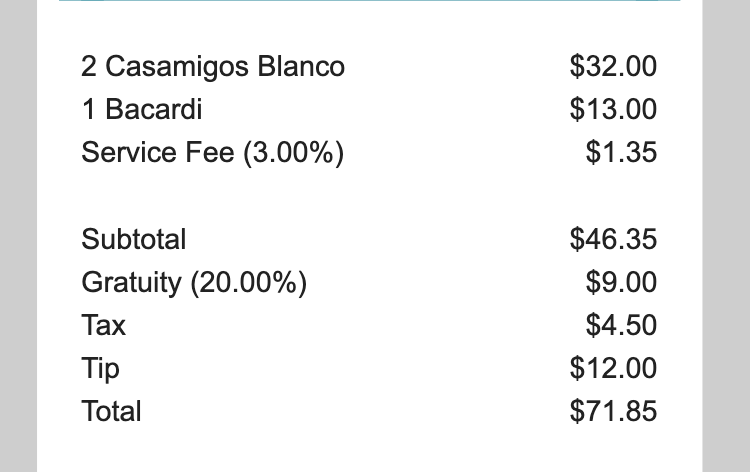Viewport: 750px width, 472px height.
Task: Click the Service Fee (3.00%) label
Action: (x=212, y=153)
